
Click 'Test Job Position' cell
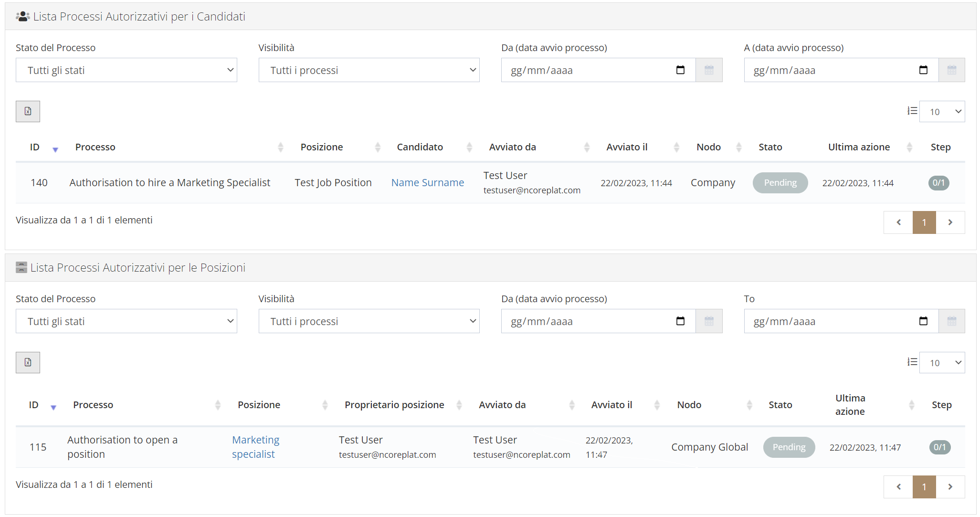click(333, 182)
